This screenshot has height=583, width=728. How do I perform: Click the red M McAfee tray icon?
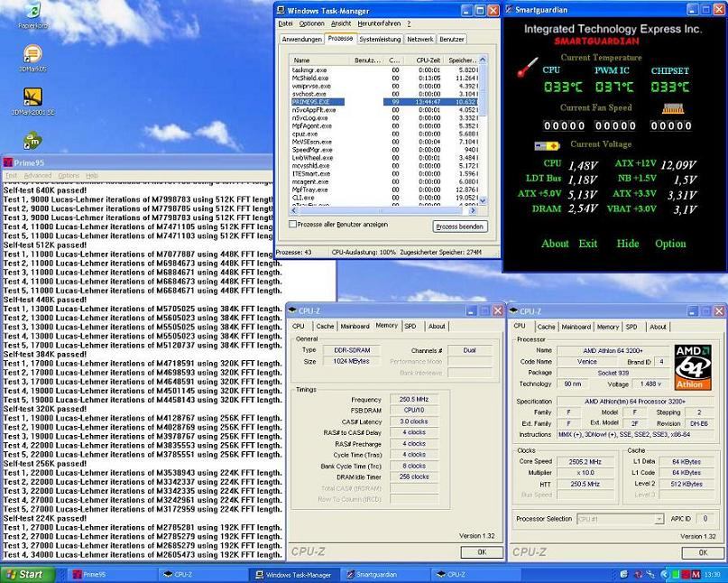(695, 575)
